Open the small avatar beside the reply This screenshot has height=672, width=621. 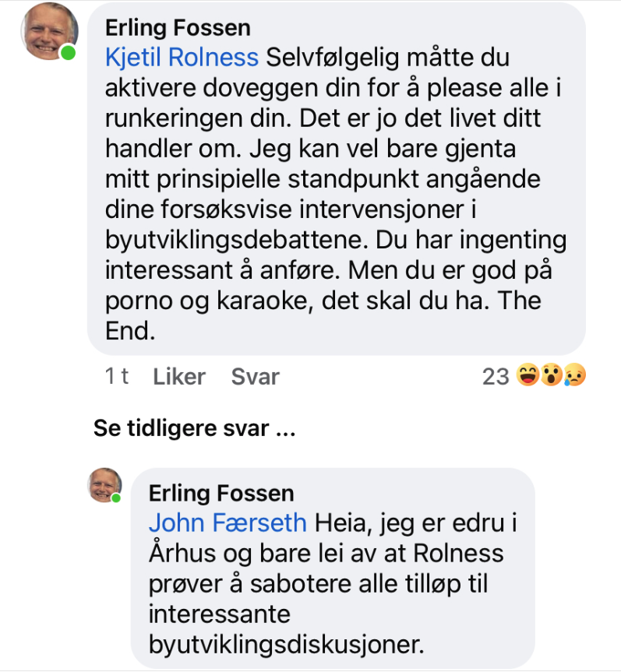(x=104, y=484)
